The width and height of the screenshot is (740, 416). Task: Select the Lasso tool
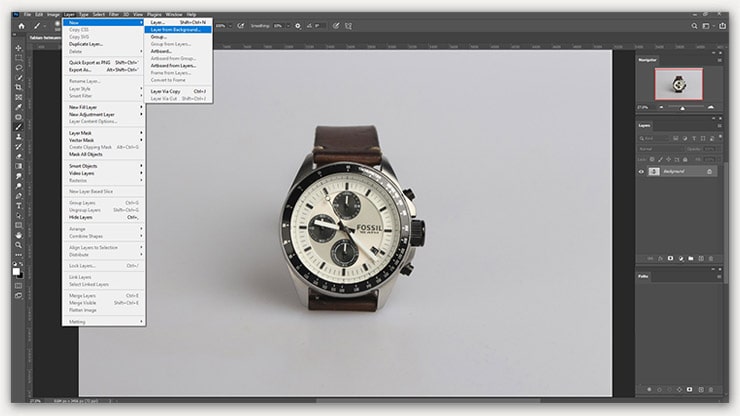(x=19, y=68)
